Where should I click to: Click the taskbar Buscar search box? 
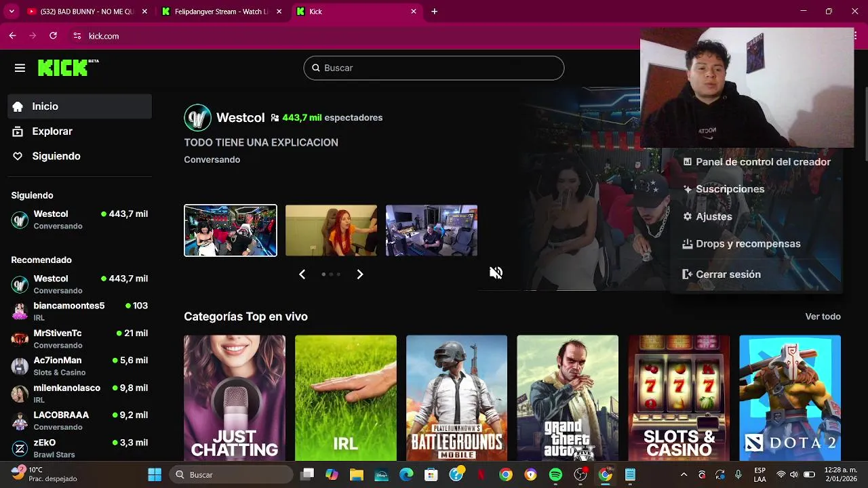pos(231,474)
